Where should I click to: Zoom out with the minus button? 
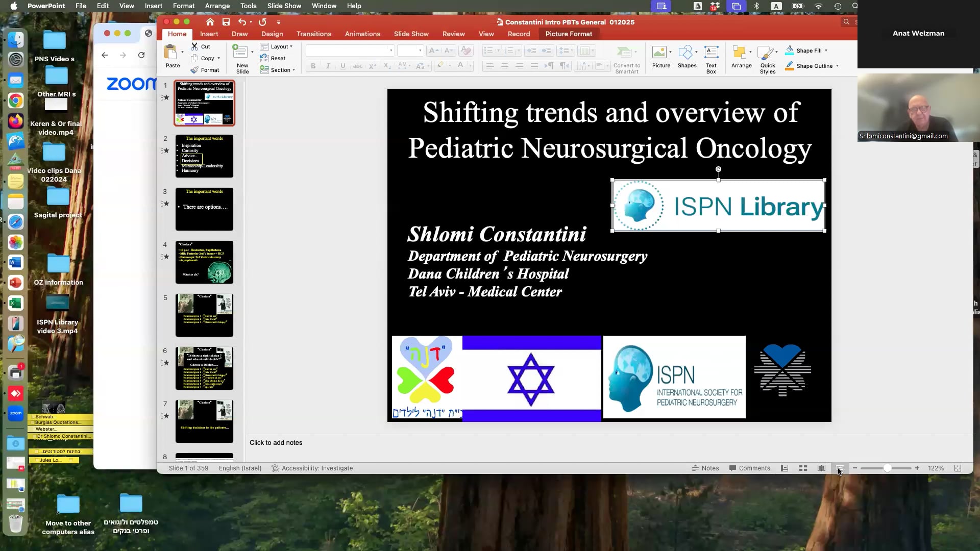point(855,468)
